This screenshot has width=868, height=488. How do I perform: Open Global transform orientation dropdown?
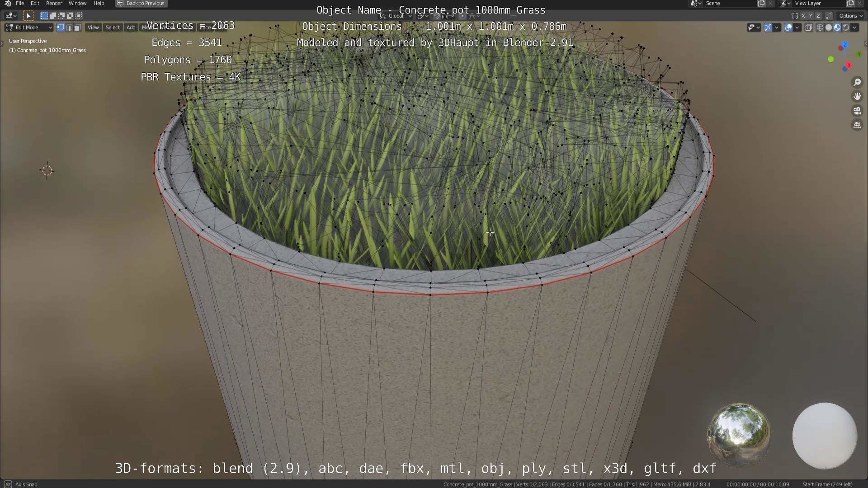(x=396, y=16)
